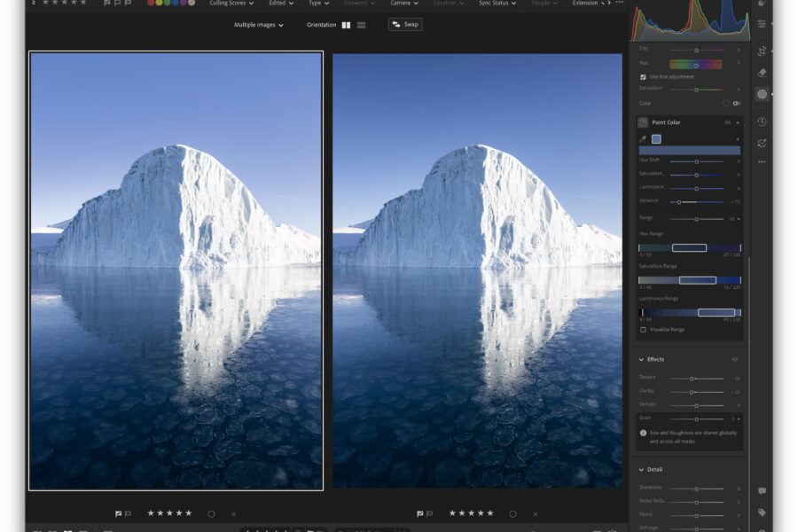This screenshot has height=532, width=798.
Task: Select the right iceberg image
Action: point(477,270)
